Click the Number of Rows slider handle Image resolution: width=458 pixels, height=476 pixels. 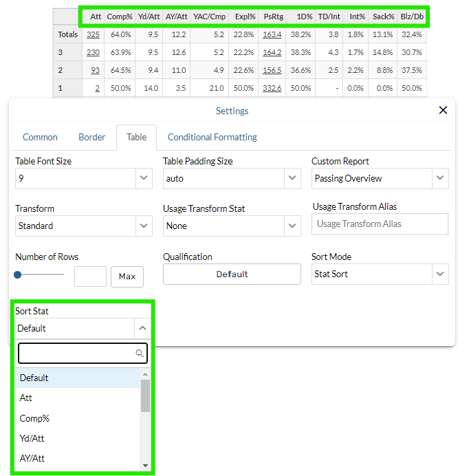click(x=19, y=274)
